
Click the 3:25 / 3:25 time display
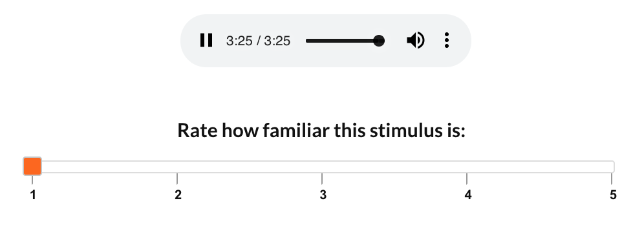click(259, 41)
